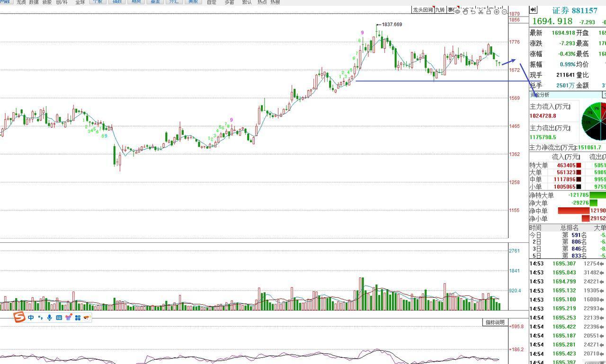Click the 总排名 column header
Screen dimensions: 606x364
tap(570, 228)
